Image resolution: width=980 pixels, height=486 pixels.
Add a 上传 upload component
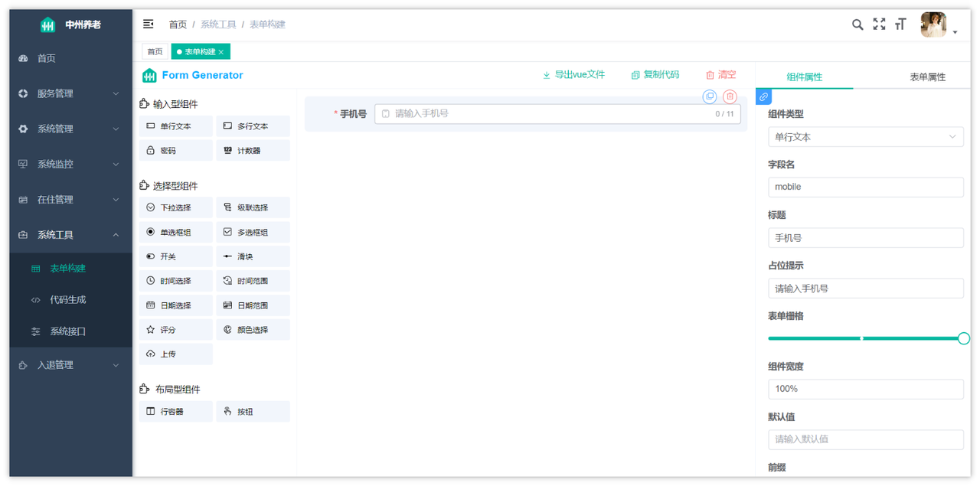coord(176,354)
